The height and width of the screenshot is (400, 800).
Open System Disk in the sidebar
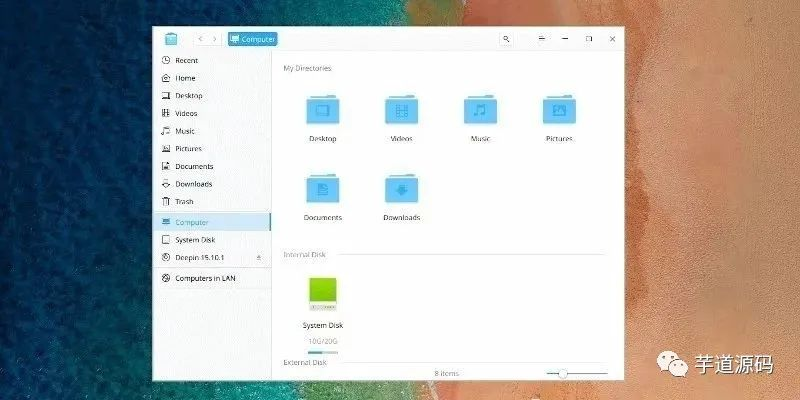pyautogui.click(x=212, y=240)
